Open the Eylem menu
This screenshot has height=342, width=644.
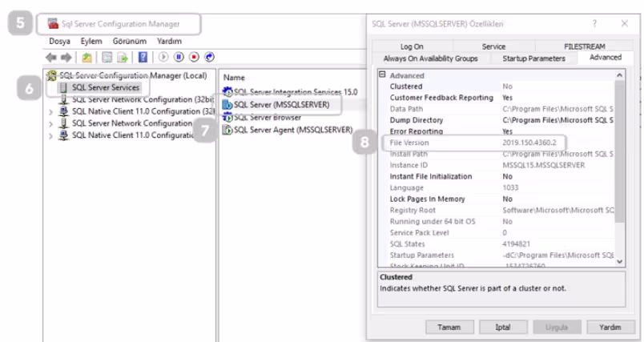tap(91, 41)
